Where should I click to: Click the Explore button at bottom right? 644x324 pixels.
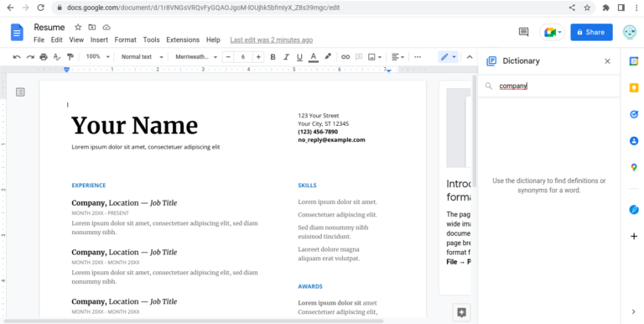tap(462, 312)
